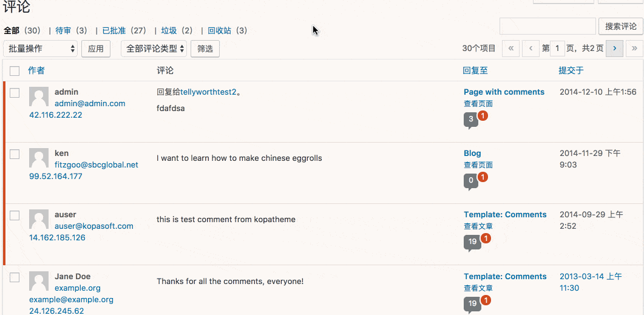Go to next page arrow

[614, 49]
